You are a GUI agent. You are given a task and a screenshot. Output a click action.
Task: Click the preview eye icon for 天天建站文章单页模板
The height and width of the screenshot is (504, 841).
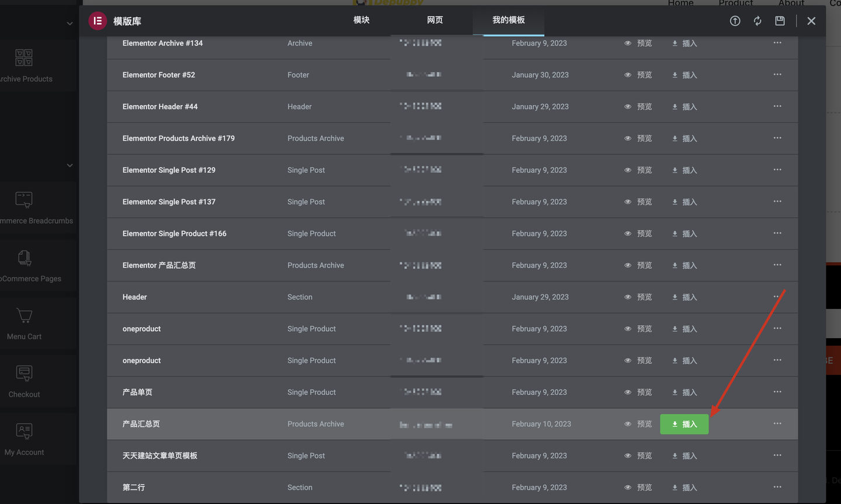point(628,456)
